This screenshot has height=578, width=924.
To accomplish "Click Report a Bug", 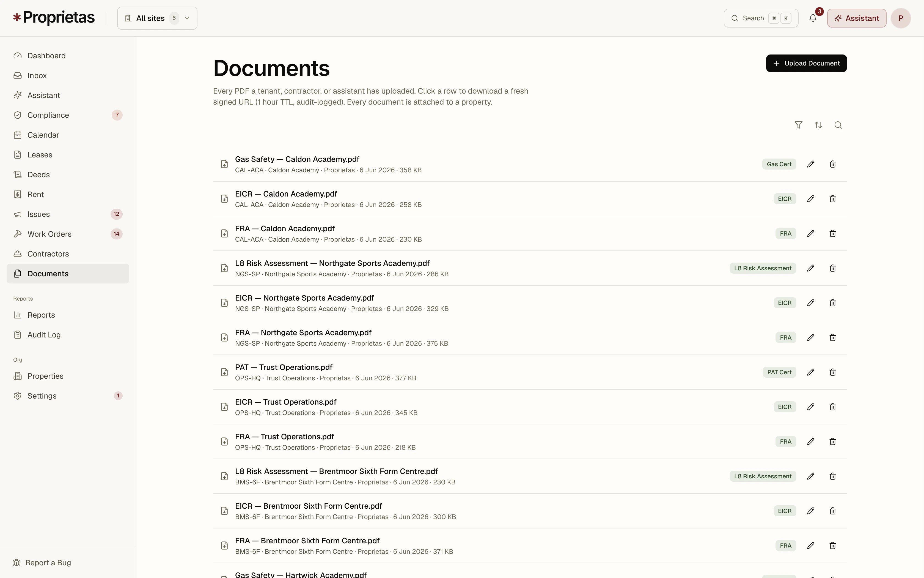I will coord(42,563).
